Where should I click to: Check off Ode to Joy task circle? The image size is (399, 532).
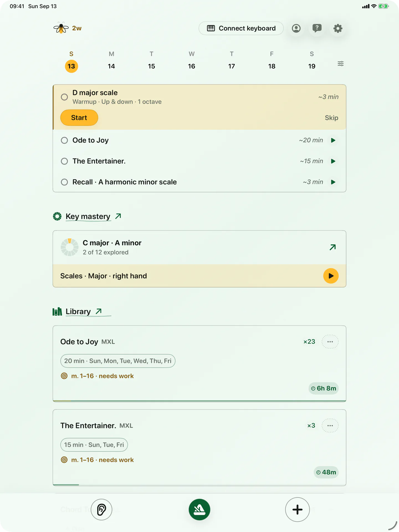pyautogui.click(x=64, y=140)
